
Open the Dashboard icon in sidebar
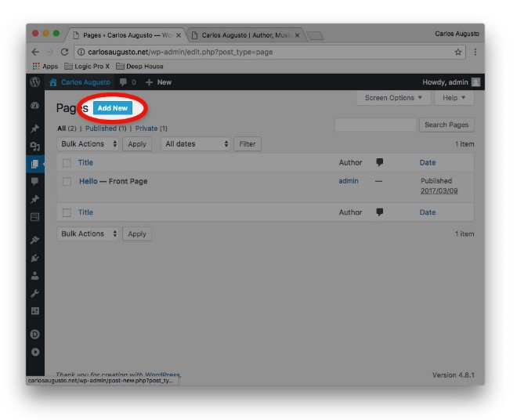pos(34,106)
